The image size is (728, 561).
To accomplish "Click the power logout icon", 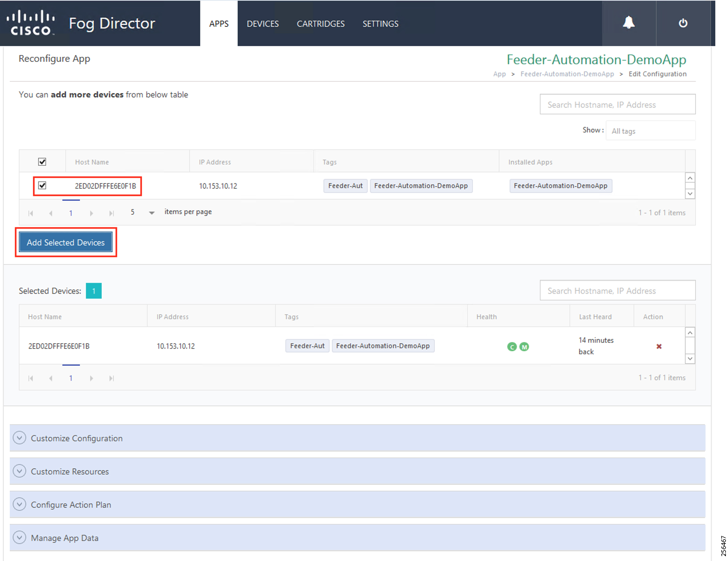I will point(683,23).
